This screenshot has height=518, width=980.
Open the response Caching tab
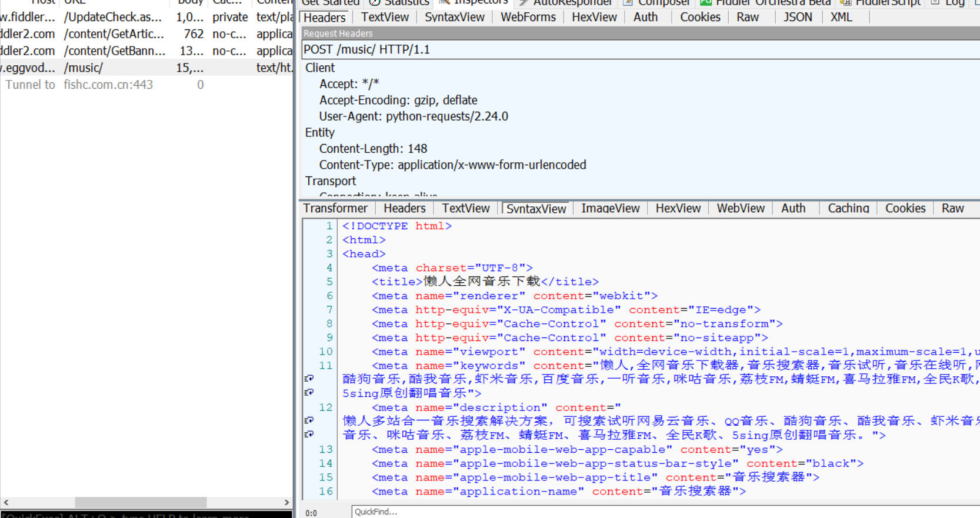848,208
